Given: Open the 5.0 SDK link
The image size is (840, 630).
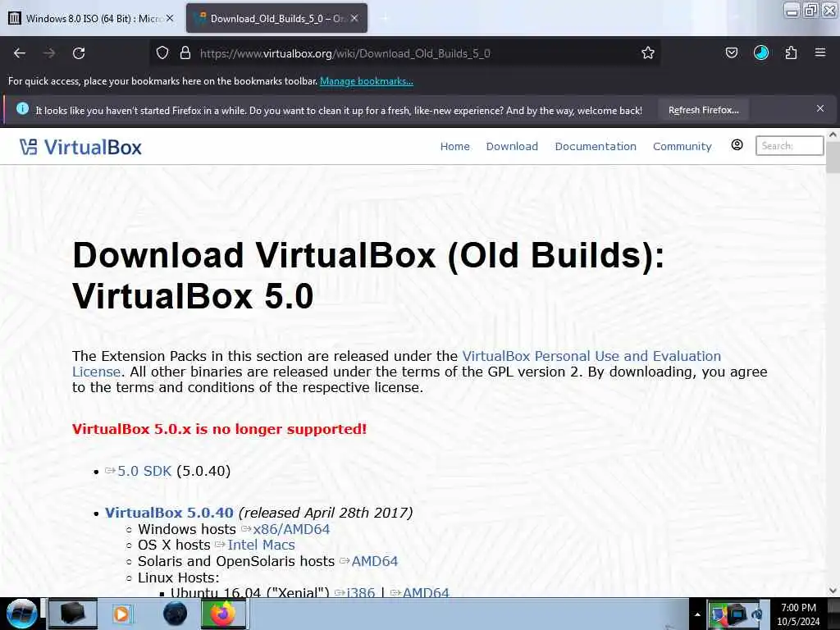Looking at the screenshot, I should pyautogui.click(x=144, y=471).
